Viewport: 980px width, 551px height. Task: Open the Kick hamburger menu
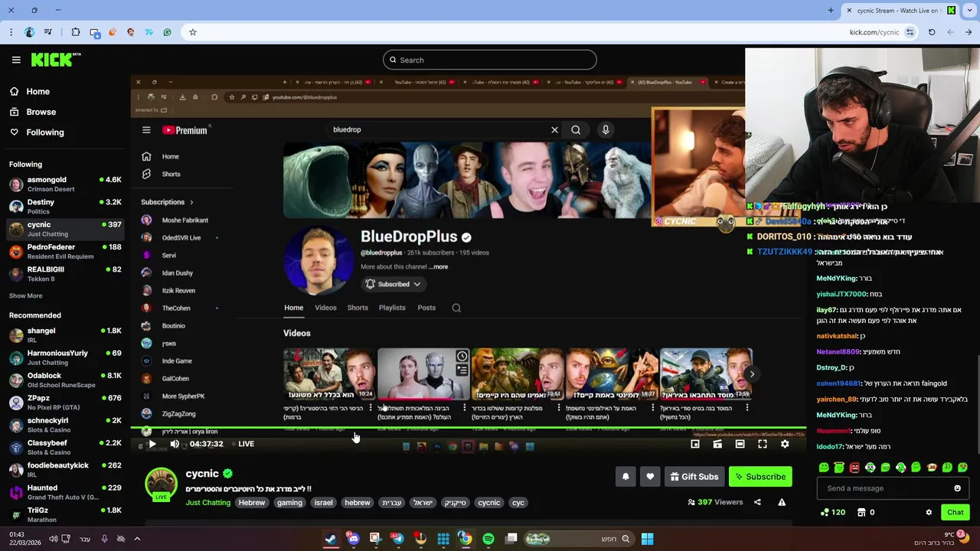click(16, 60)
